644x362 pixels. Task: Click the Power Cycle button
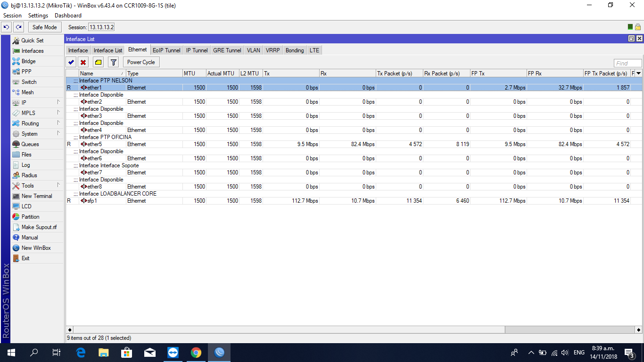tap(141, 62)
